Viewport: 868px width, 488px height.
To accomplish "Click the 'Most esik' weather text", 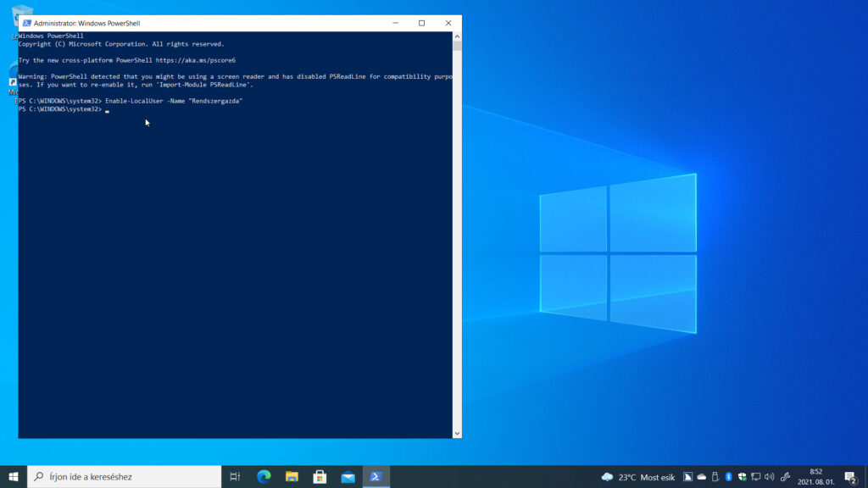I will 658,477.
